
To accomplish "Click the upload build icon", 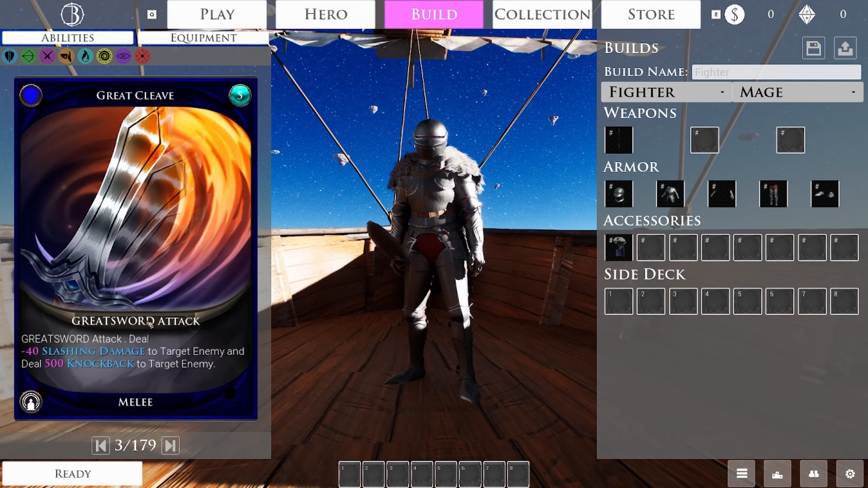I will pos(845,48).
